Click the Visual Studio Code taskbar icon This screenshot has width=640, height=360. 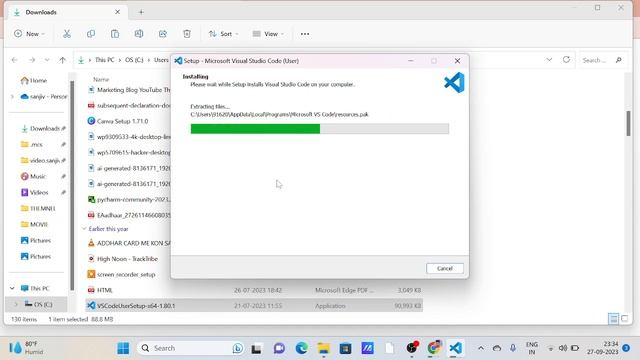[456, 348]
